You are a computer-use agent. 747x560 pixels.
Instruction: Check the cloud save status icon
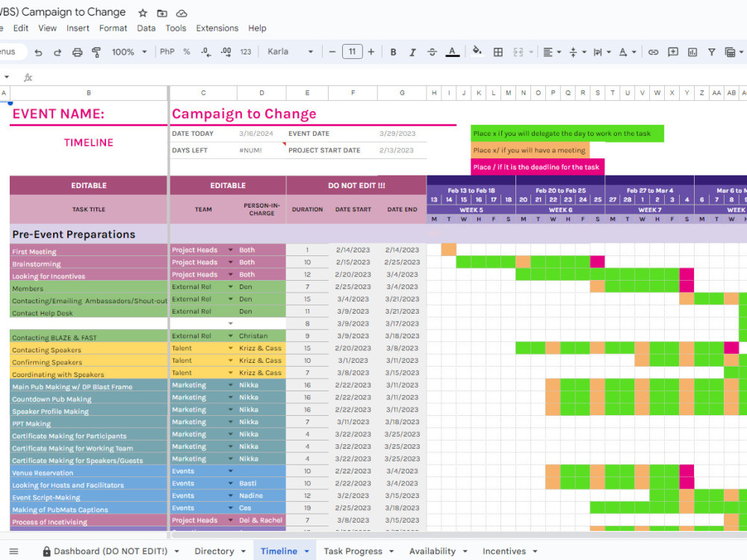click(182, 13)
